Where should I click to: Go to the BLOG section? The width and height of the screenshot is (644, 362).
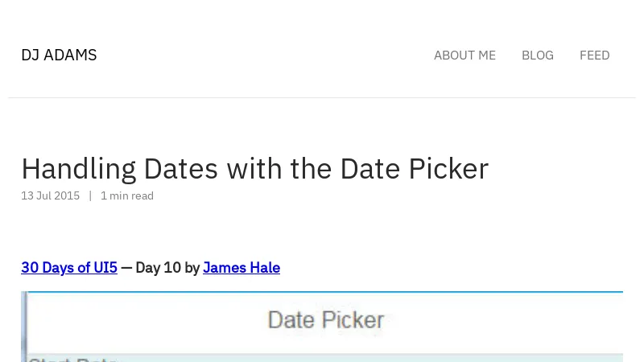[x=537, y=56]
